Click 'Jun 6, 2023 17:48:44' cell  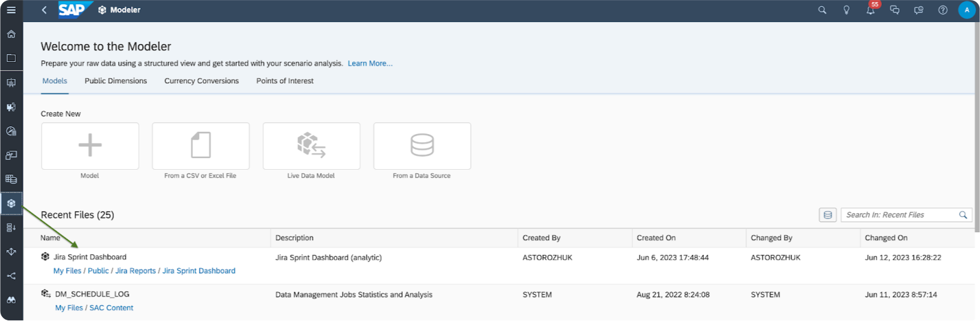(673, 257)
